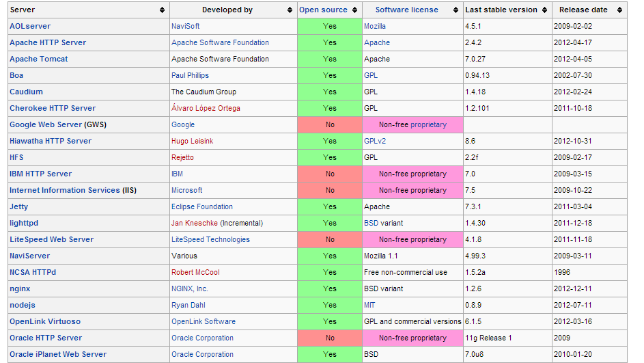The height and width of the screenshot is (363, 644).
Task: Open Google Web Server link
Action: (x=46, y=124)
